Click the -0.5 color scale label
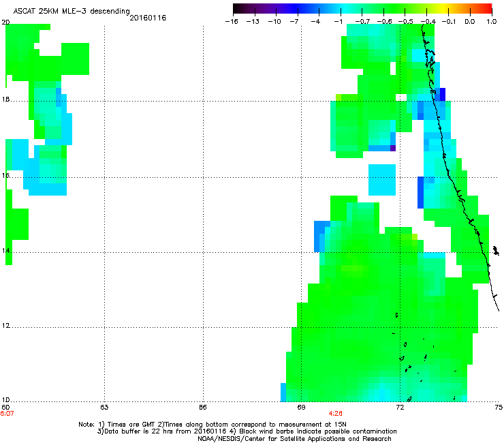The image size is (504, 443). tap(406, 22)
